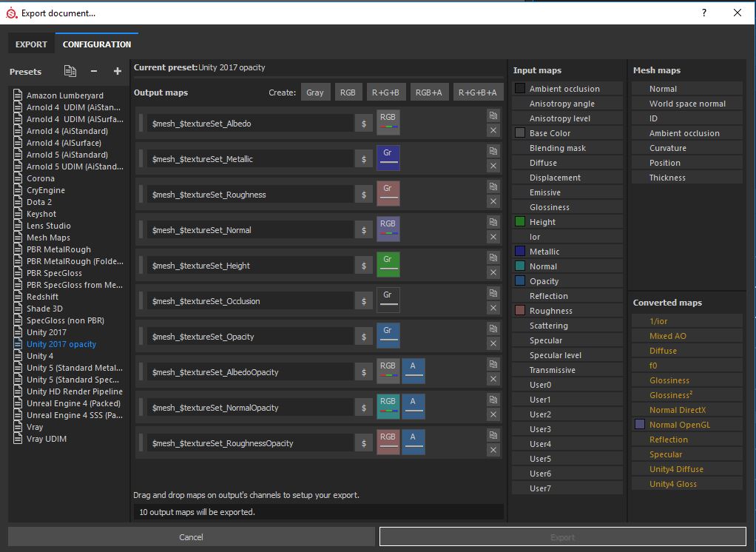Click the Cancel button
This screenshot has width=756, height=552.
click(192, 537)
